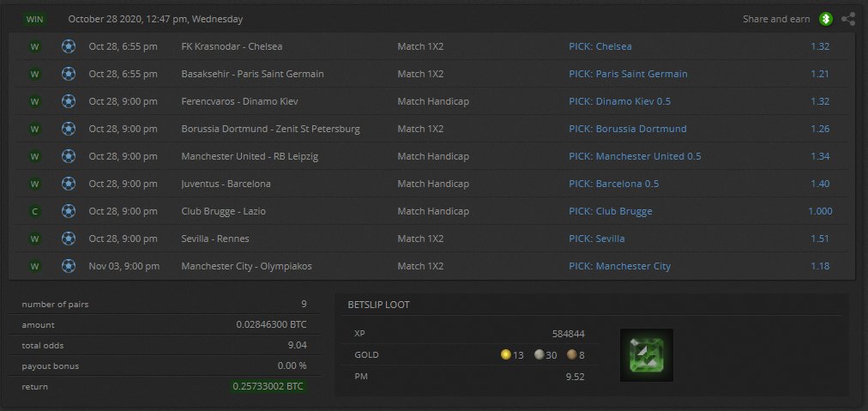Click the W badge for Manchester United - RB Leipzig
Image resolution: width=868 pixels, height=411 pixels.
point(35,156)
